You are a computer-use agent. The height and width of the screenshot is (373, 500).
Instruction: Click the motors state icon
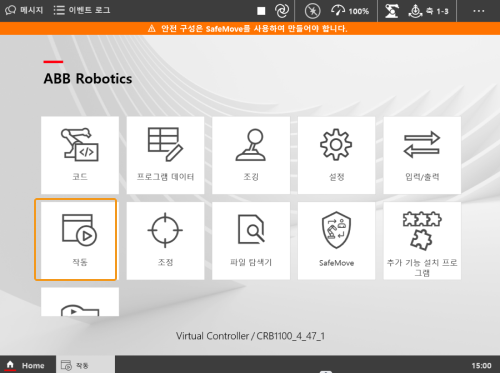click(x=312, y=11)
